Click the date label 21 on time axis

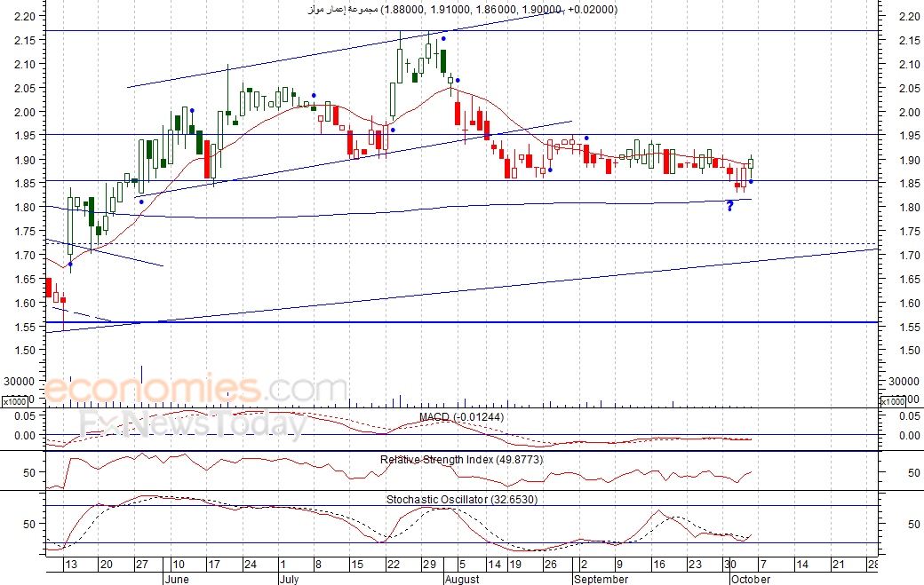pyautogui.click(x=838, y=565)
